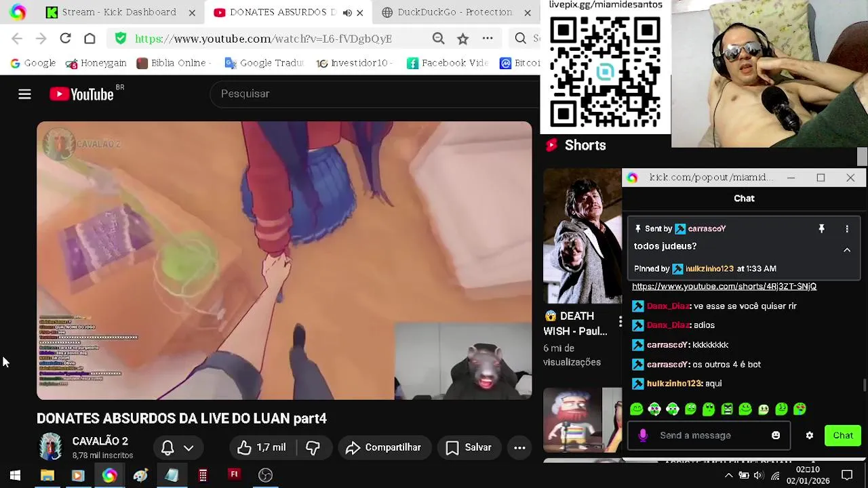Viewport: 868px width, 488px height.
Task: Open Biblia Online bookmark
Action: point(174,63)
